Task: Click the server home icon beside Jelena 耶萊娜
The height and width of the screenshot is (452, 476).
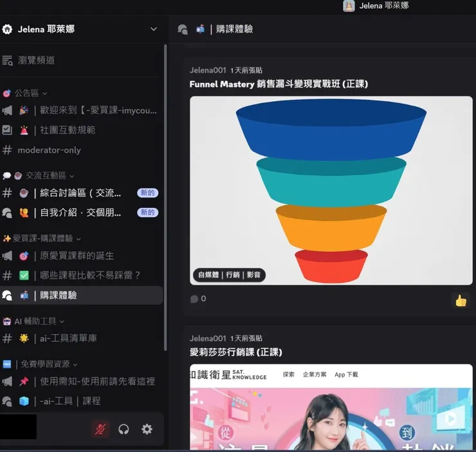Action: pos(7,29)
